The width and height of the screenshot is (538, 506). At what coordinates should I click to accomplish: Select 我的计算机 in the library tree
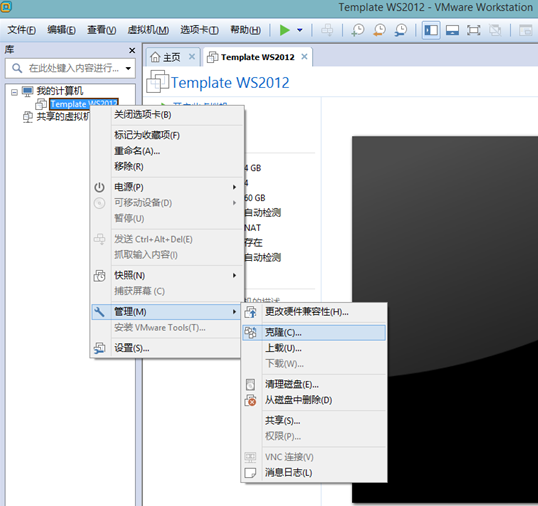tap(60, 91)
